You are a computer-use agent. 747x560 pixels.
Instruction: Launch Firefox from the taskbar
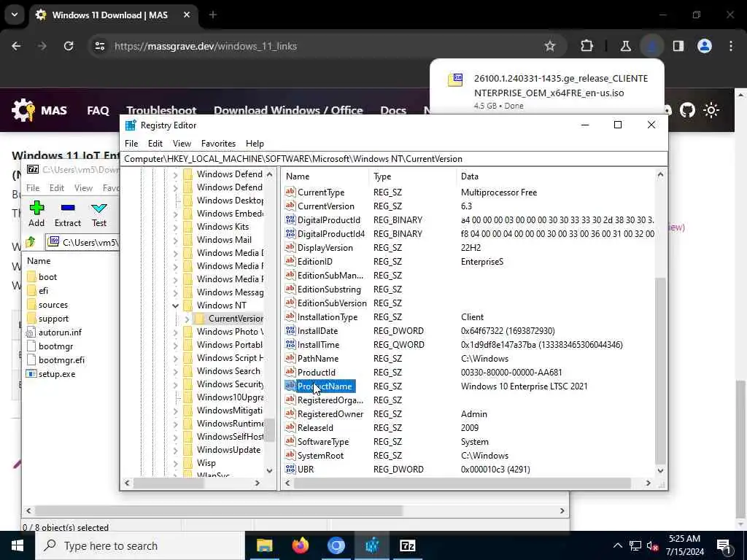[300, 545]
